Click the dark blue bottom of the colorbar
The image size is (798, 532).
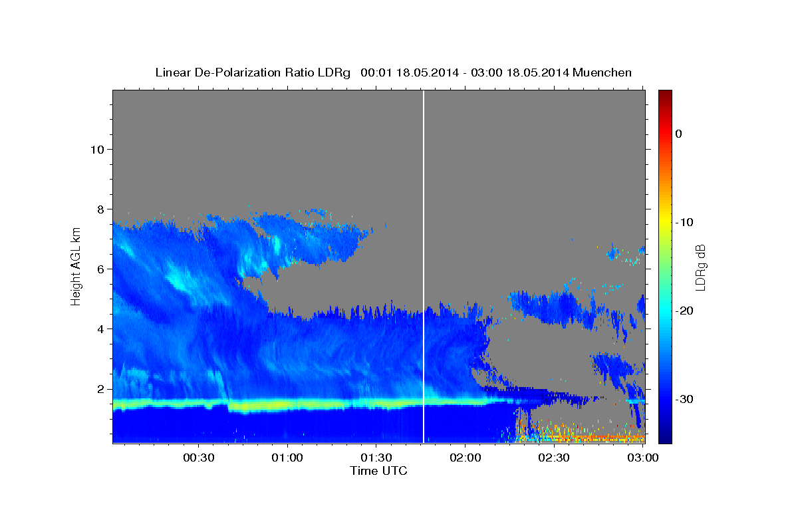(665, 436)
